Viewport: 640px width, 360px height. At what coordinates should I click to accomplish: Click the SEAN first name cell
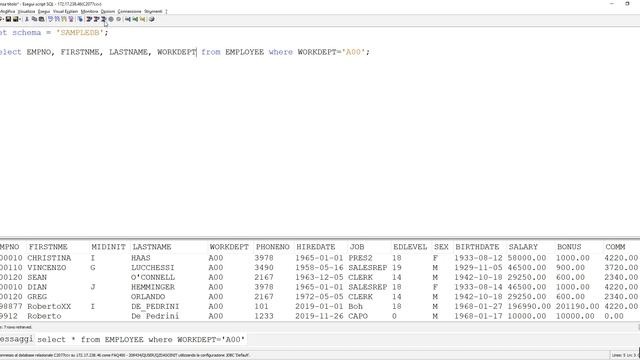pyautogui.click(x=37, y=277)
